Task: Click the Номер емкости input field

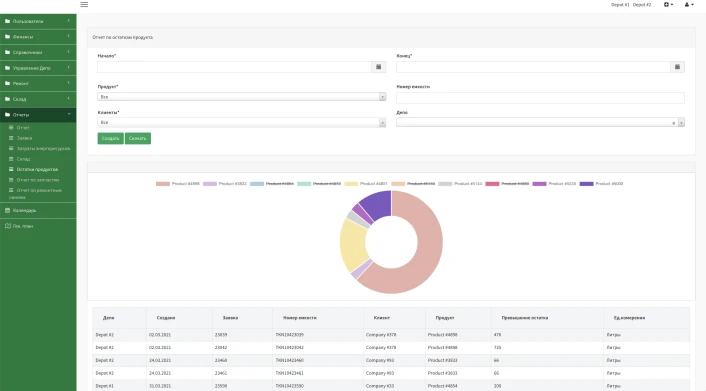Action: 540,98
